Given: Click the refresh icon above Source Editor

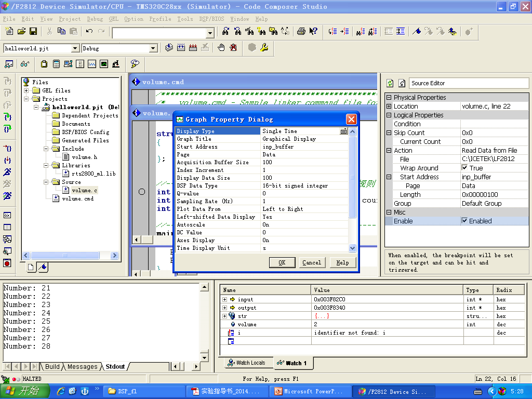Looking at the screenshot, I should pyautogui.click(x=390, y=83).
